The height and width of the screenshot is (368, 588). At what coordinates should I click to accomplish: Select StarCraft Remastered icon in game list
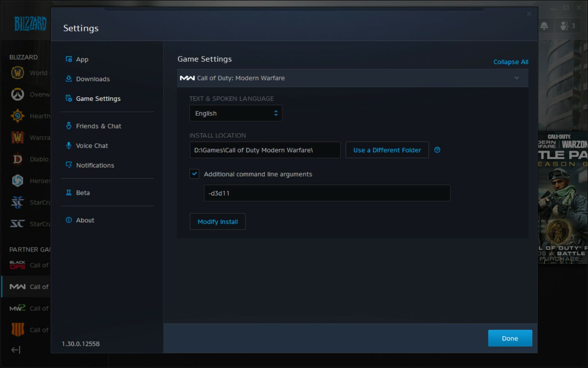pyautogui.click(x=17, y=224)
